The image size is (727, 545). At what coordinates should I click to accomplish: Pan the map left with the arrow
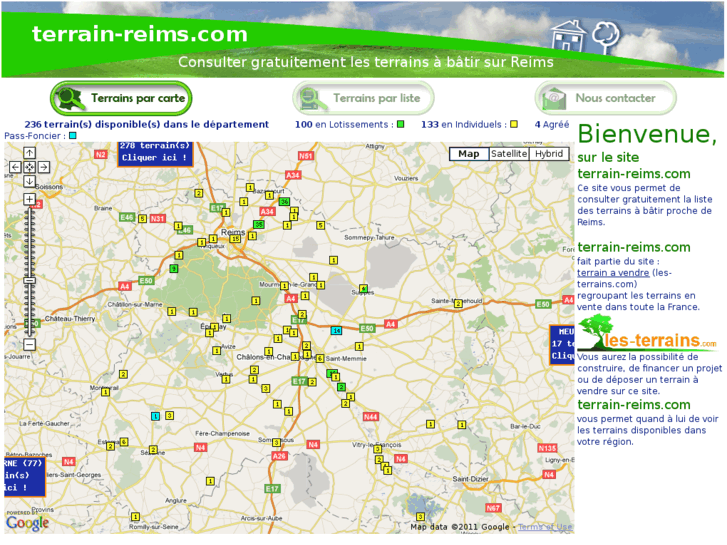click(x=15, y=167)
